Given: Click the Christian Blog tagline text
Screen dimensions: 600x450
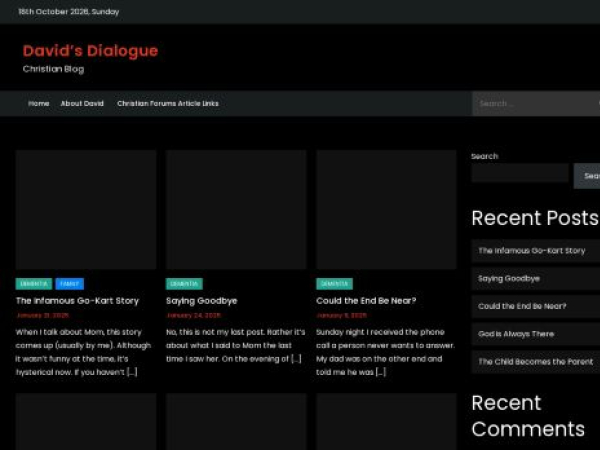Looking at the screenshot, I should (53, 69).
